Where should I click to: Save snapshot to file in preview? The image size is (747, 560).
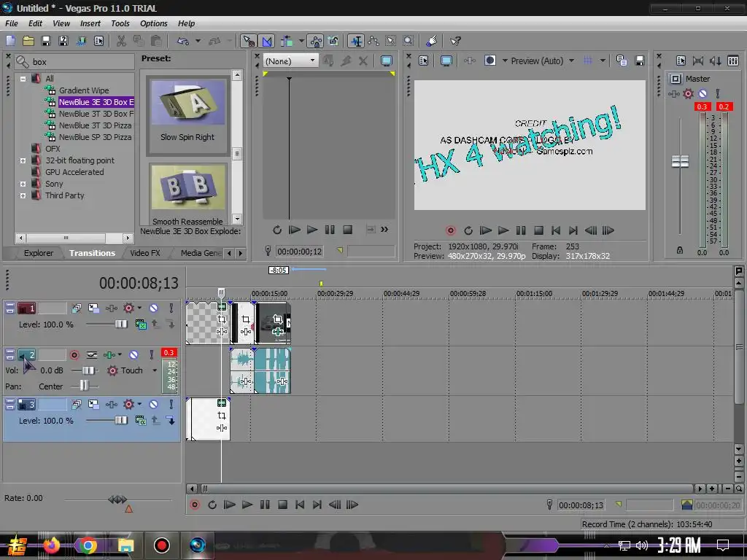(x=639, y=61)
